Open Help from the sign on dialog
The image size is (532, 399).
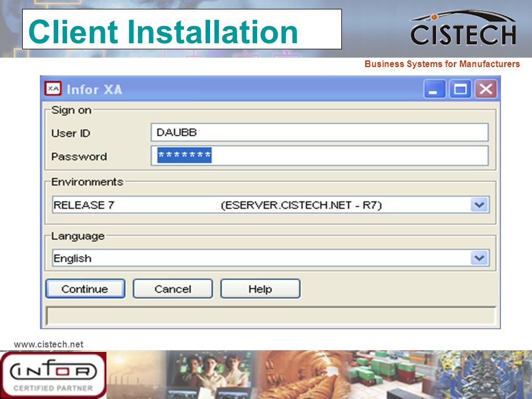(260, 289)
